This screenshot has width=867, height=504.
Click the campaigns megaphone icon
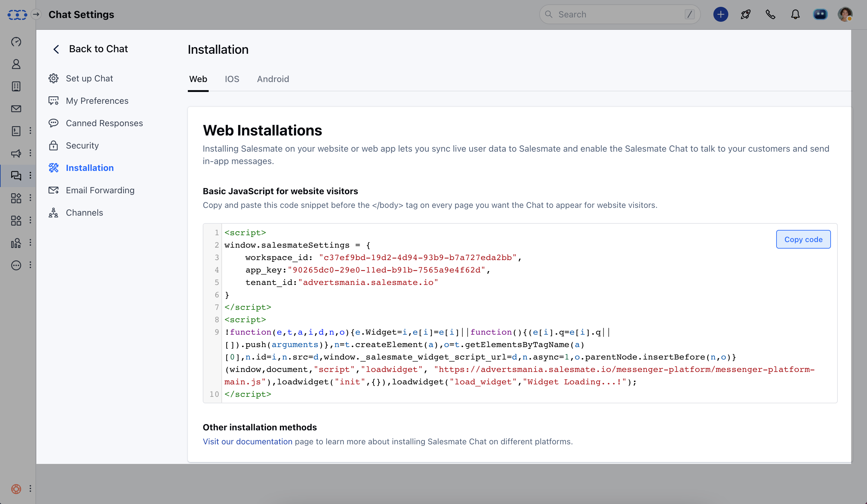click(16, 153)
